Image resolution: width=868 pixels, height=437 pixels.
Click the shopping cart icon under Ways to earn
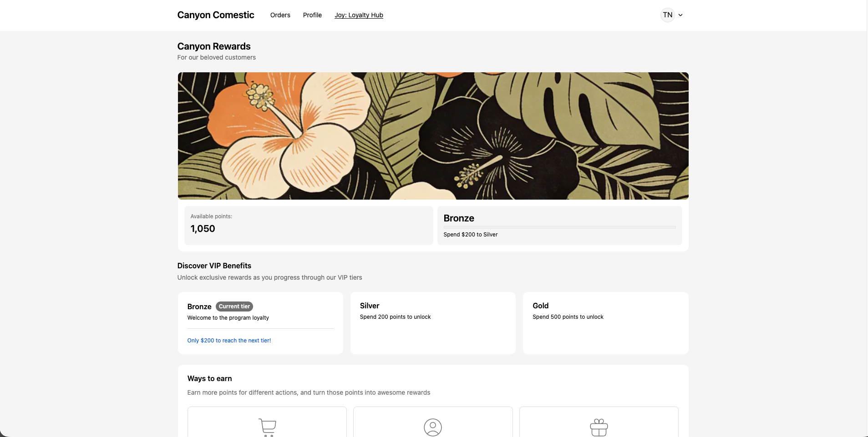point(267,427)
